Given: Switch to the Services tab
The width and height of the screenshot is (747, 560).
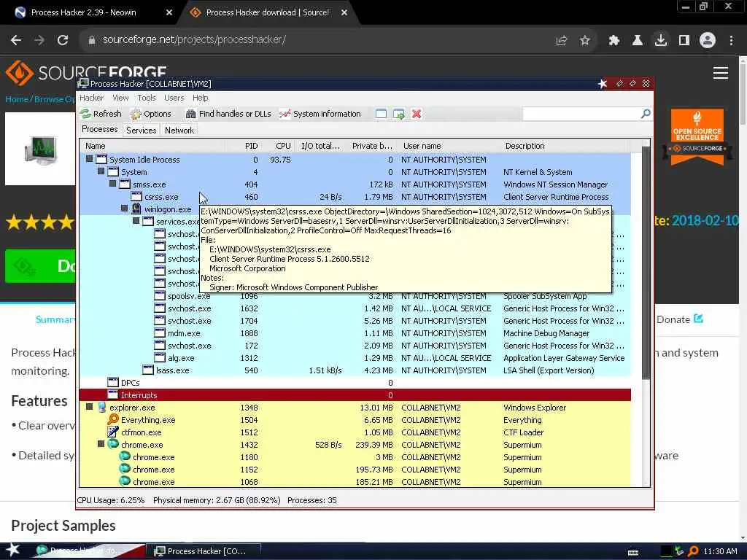Looking at the screenshot, I should pos(141,130).
